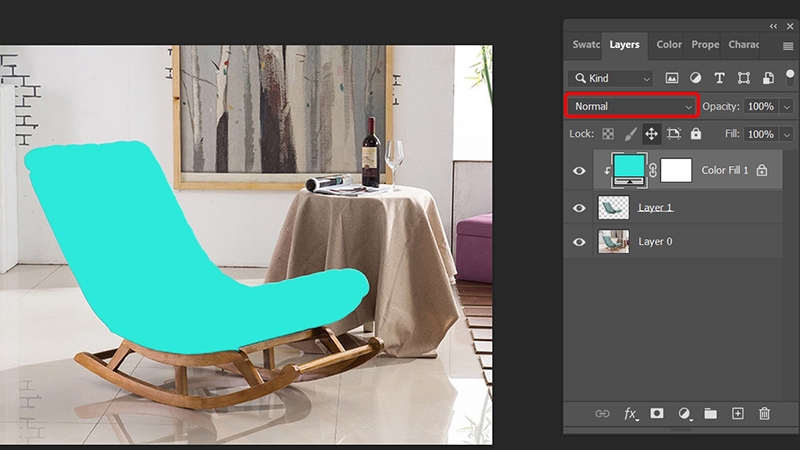Click the mask link chain on Color Fill 1
The image size is (800, 450).
click(x=653, y=170)
